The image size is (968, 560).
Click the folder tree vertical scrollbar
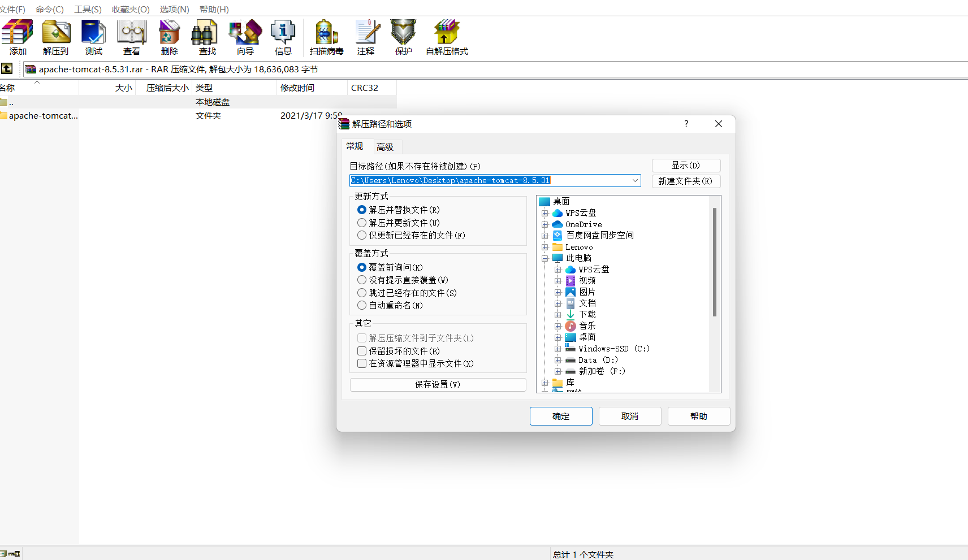[715, 262]
